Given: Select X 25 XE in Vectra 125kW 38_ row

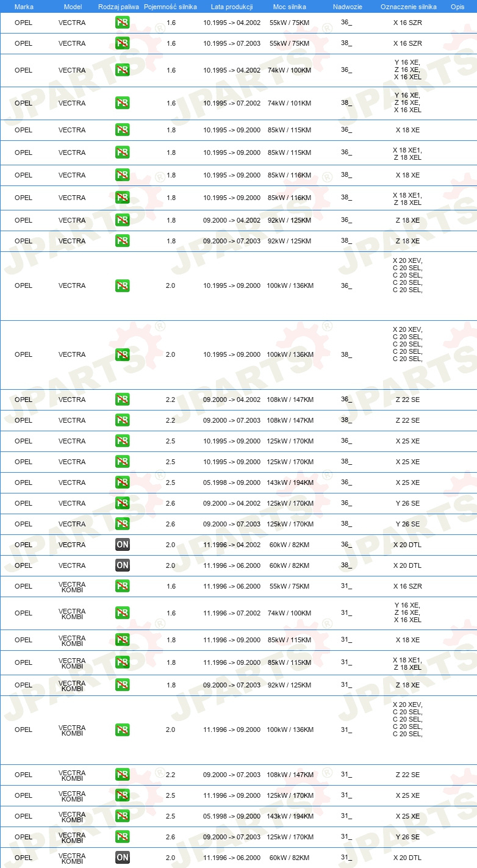Looking at the screenshot, I should (407, 462).
